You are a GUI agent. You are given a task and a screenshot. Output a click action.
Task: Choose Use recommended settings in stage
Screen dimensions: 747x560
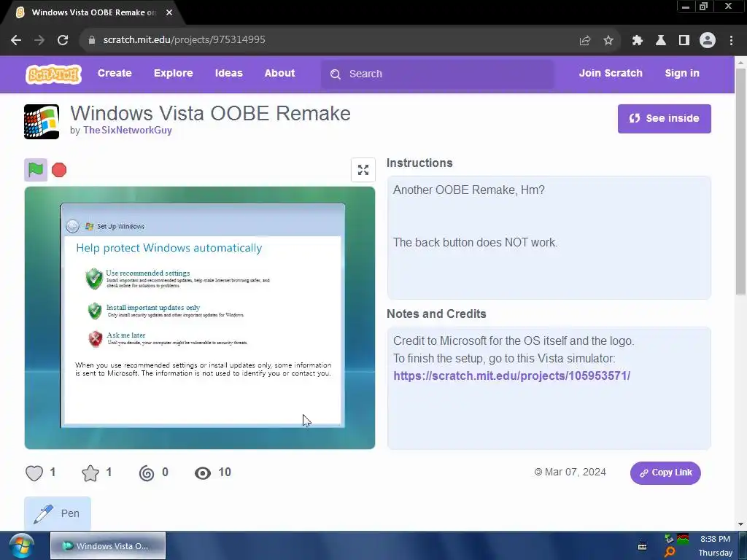(147, 273)
